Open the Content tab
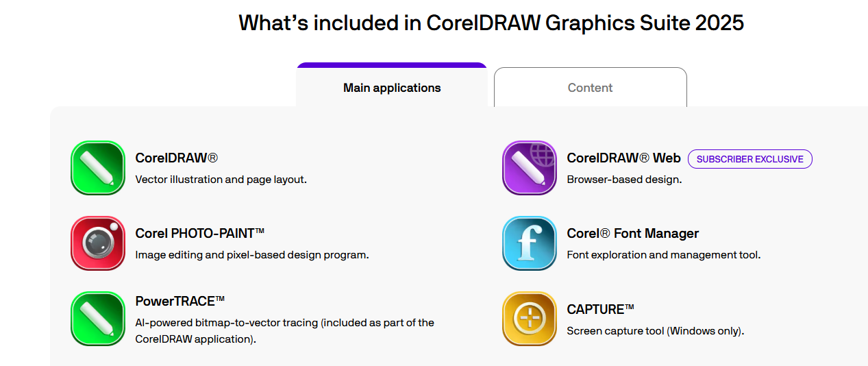 pos(591,88)
